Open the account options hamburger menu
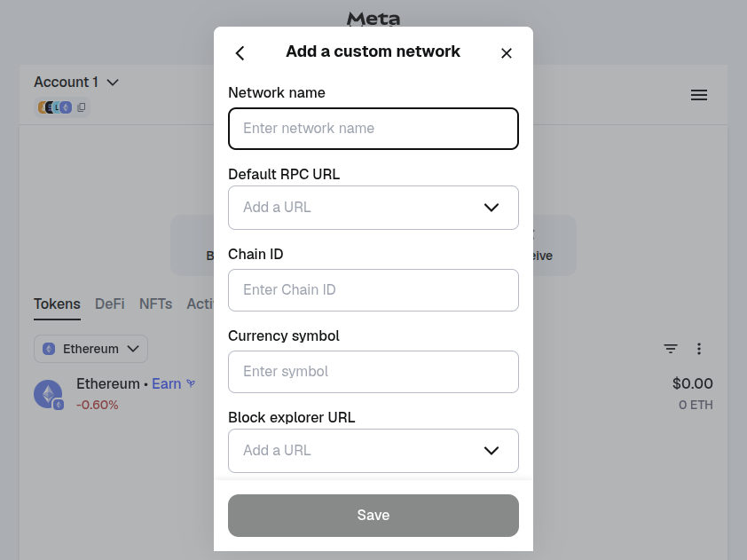747x560 pixels. click(x=699, y=95)
